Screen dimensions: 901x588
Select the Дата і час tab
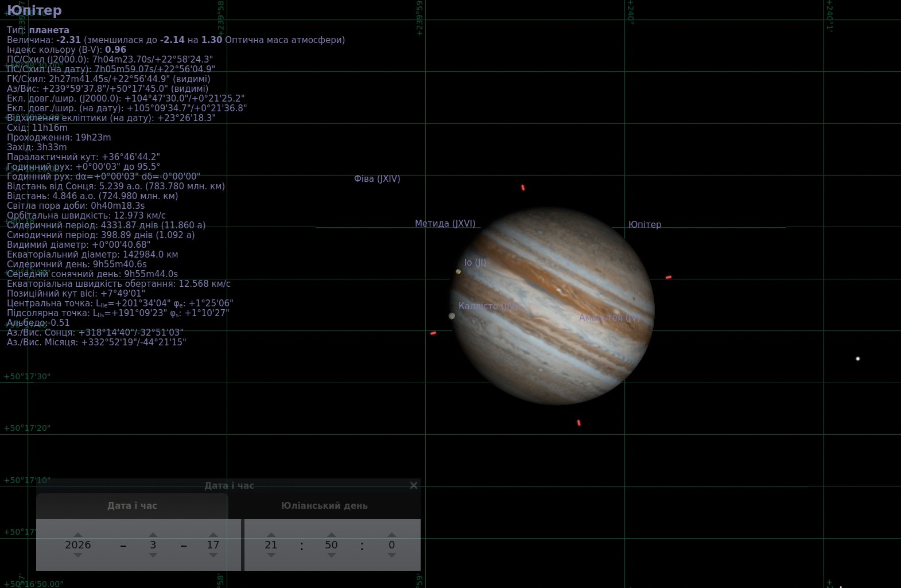click(132, 505)
